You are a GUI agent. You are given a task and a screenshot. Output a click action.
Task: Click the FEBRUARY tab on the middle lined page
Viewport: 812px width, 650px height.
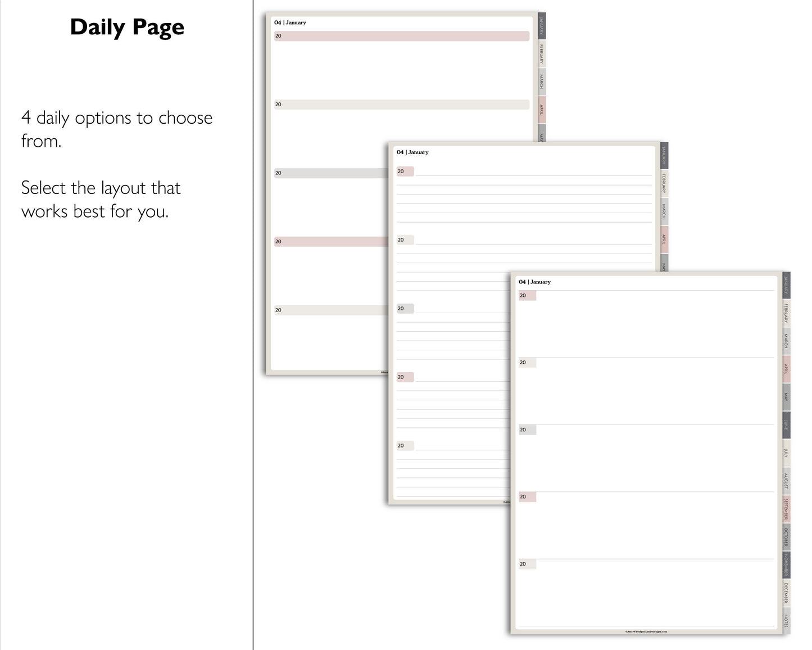[664, 183]
